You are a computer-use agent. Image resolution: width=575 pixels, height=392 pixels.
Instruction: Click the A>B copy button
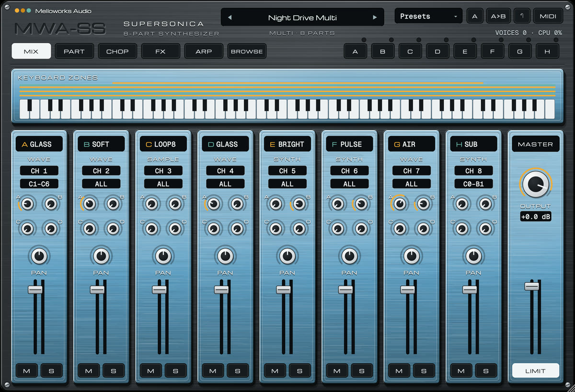point(498,16)
